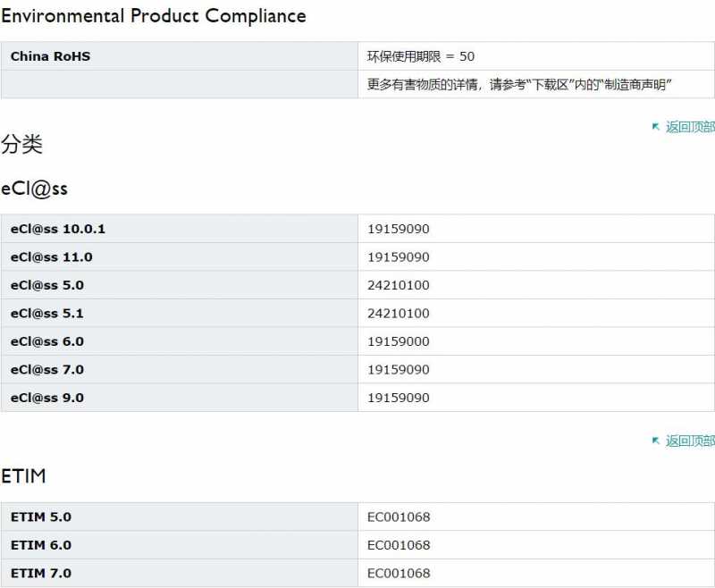Select ETIM 5.0 value EC001068

pos(399,517)
